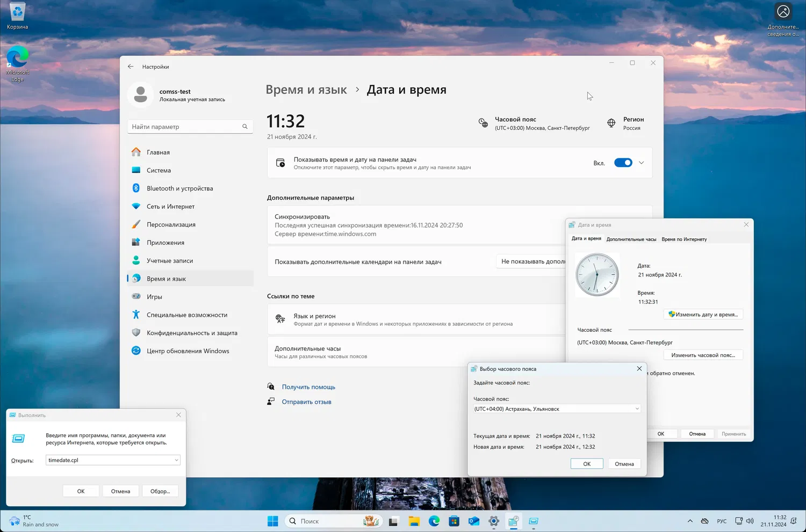Open the Корзина desktop icon
The height and width of the screenshot is (532, 806).
pos(18,16)
